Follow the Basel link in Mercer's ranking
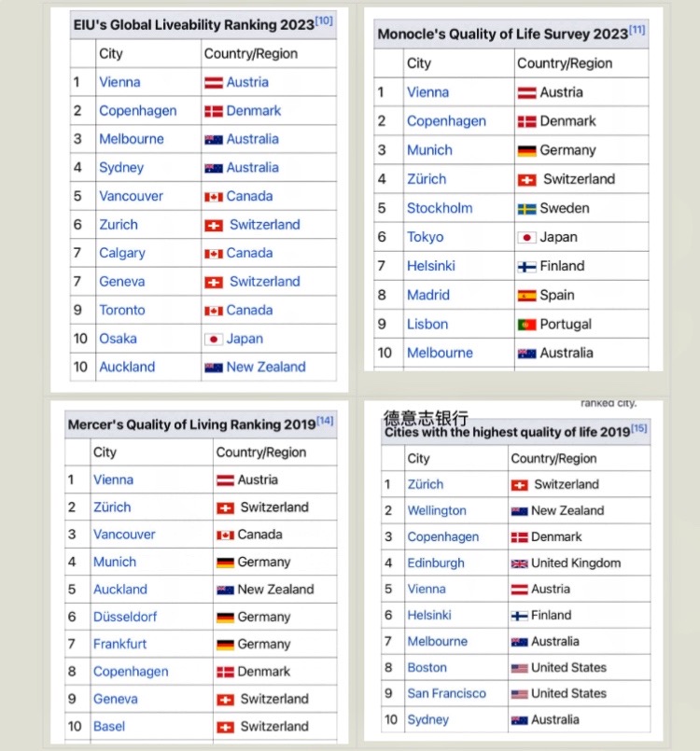700x751 pixels. (109, 726)
